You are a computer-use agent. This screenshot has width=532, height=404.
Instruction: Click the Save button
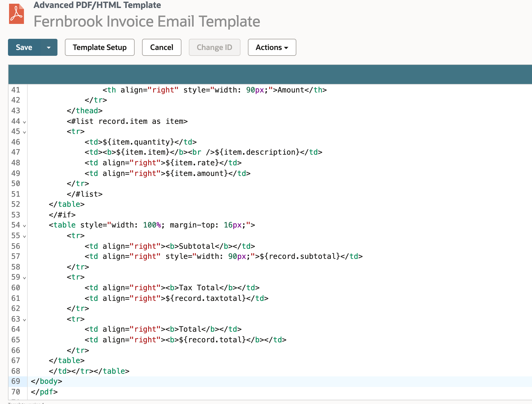24,47
